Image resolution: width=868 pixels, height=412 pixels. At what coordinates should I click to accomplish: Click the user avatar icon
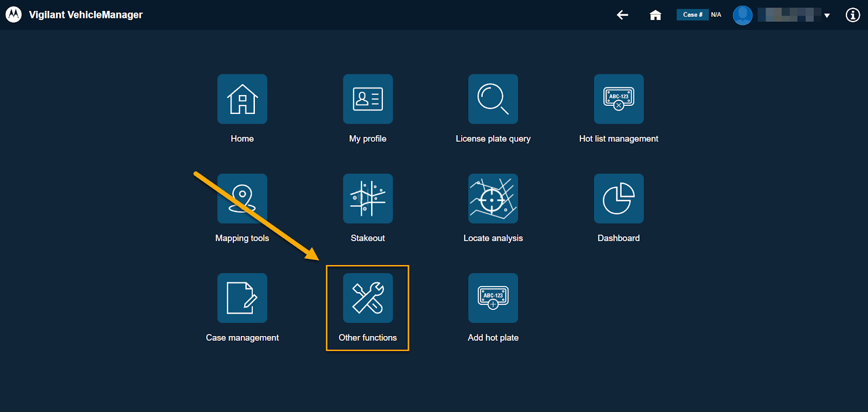click(743, 15)
